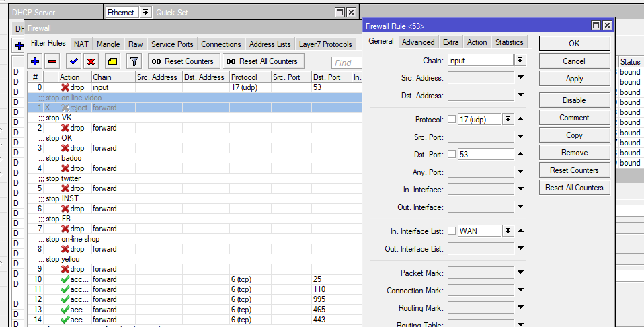Click the accept icon on rule 12

click(x=65, y=299)
